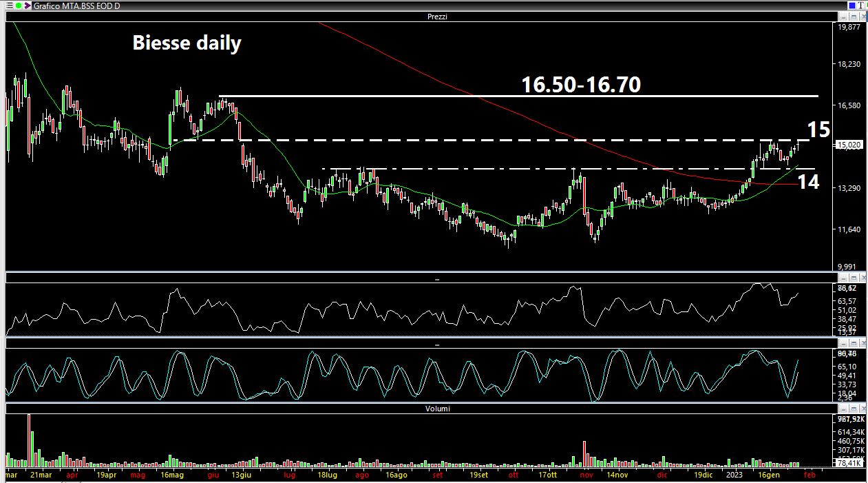
Task: Click the 19set date label
Action: [478, 475]
